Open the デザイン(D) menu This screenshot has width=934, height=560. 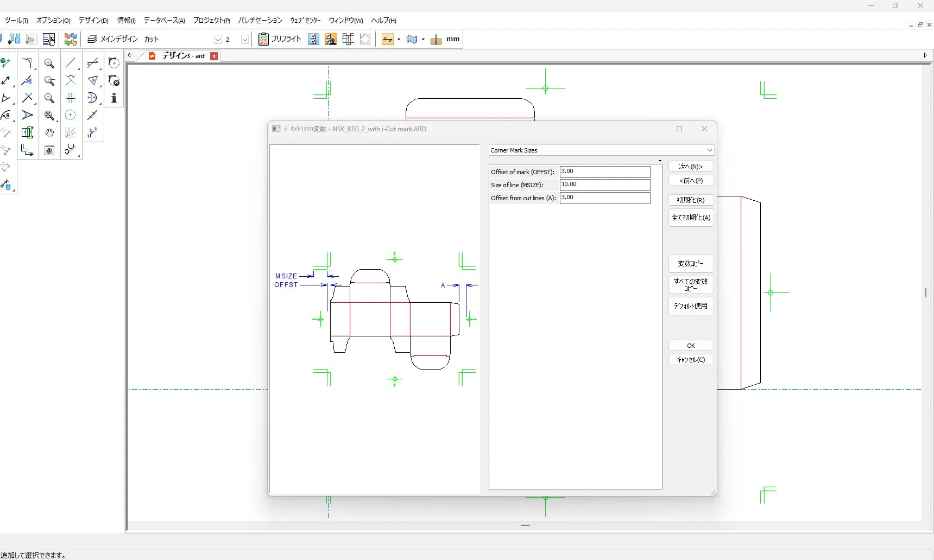pos(93,21)
